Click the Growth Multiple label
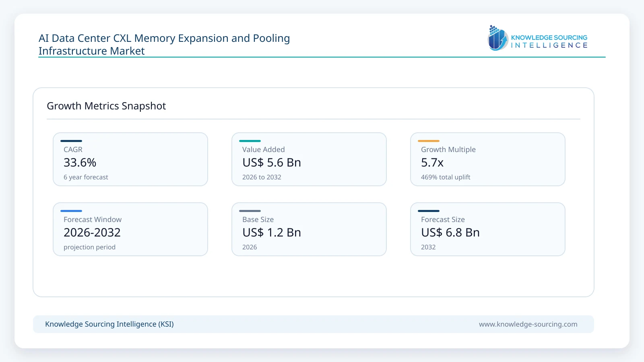 click(448, 150)
